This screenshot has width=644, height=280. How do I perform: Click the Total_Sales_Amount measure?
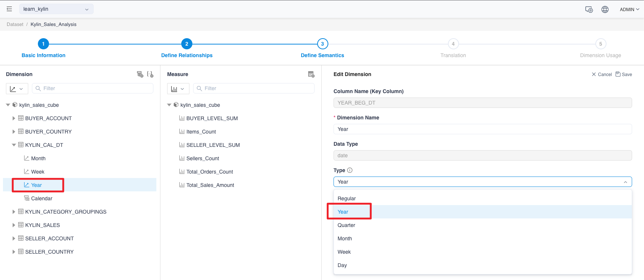point(210,185)
